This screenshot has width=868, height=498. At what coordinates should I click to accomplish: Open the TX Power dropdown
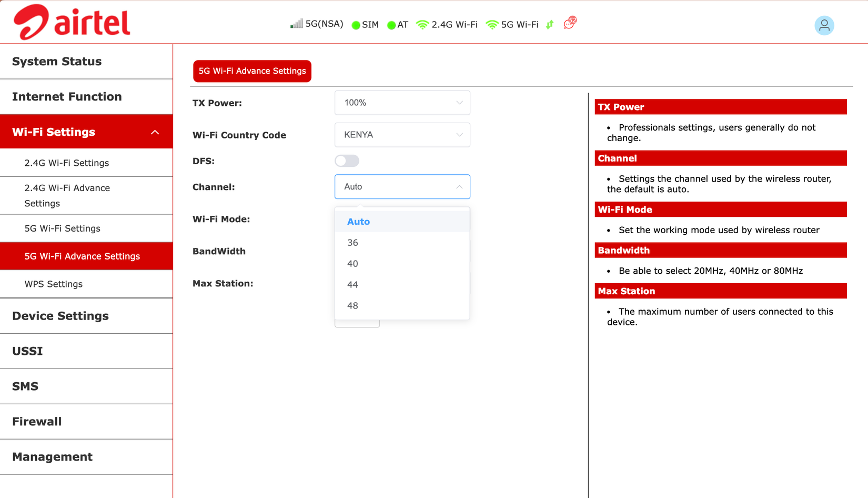[402, 103]
